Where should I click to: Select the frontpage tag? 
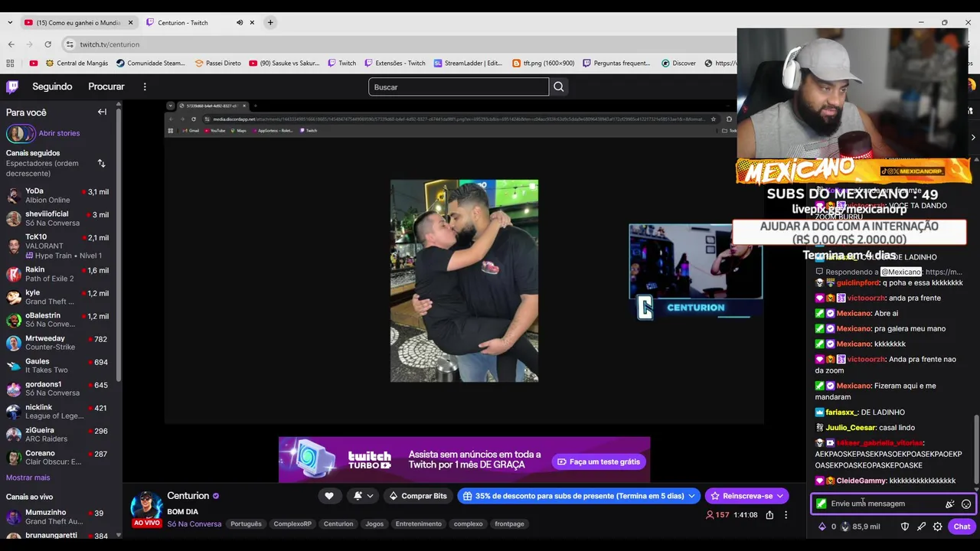(509, 524)
